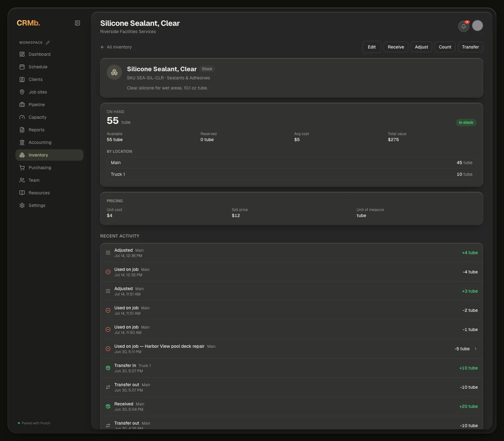Click the Dashboard grid icon

click(22, 54)
